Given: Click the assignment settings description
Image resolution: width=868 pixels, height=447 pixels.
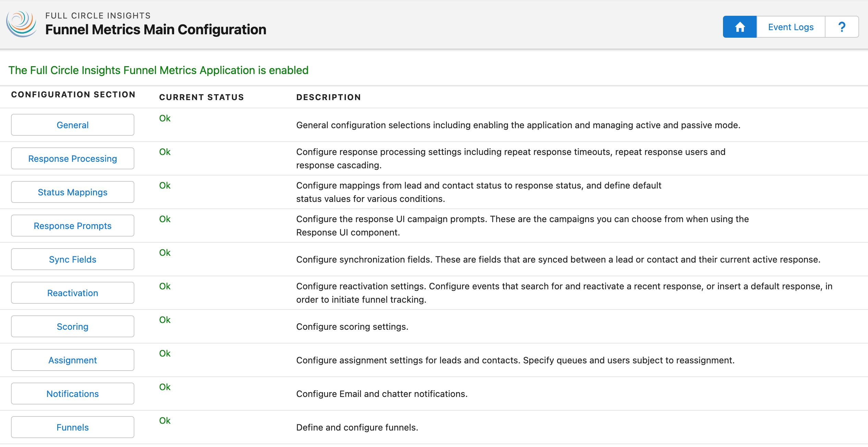Looking at the screenshot, I should (515, 360).
